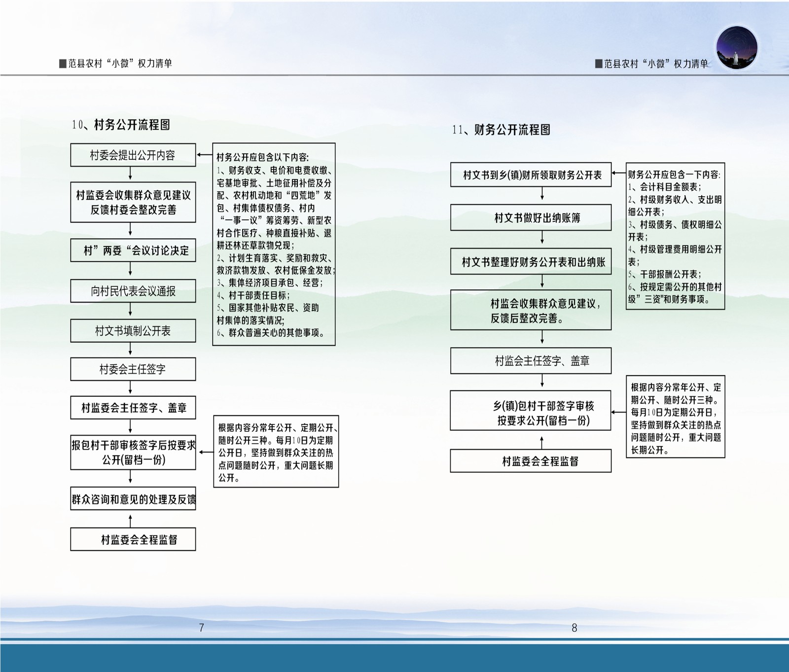
Task: Click the '村文书整理好财务公开表和出纳账' box
Action: pos(531,262)
